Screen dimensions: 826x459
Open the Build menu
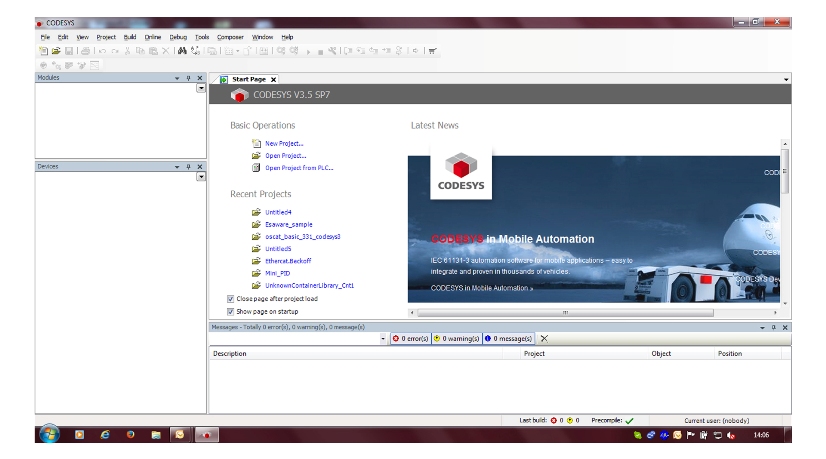[x=130, y=37]
